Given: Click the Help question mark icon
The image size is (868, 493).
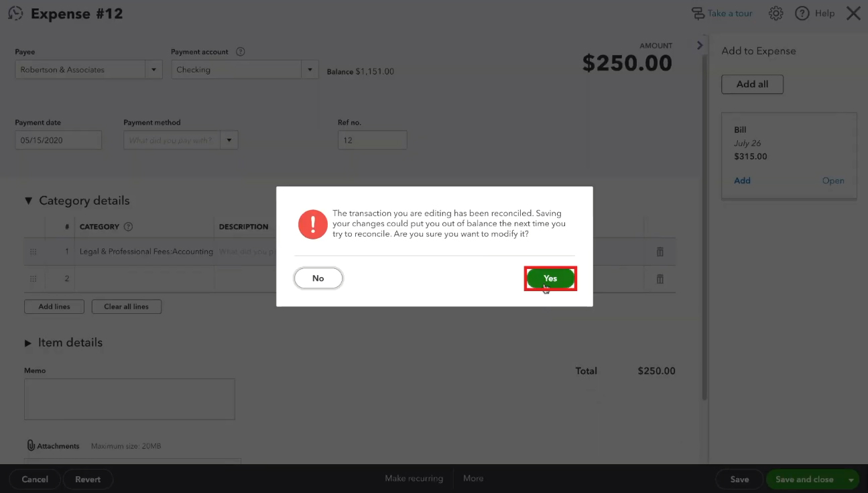Looking at the screenshot, I should pos(802,13).
